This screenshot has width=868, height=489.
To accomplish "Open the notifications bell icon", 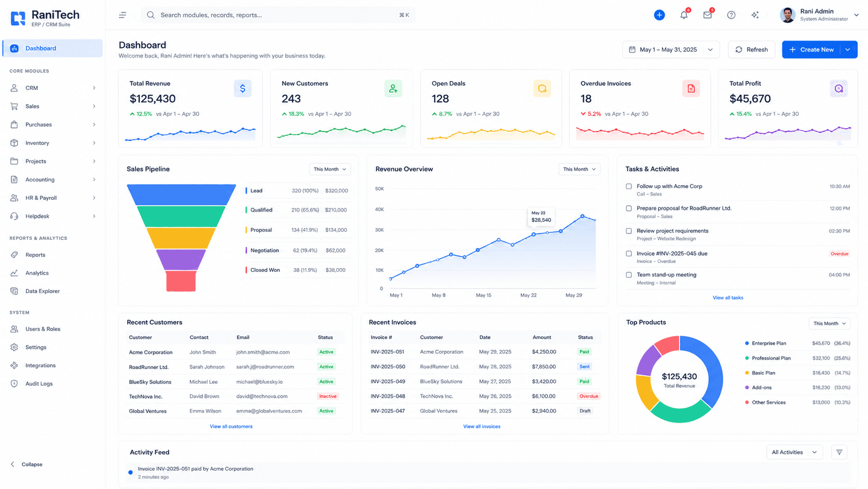I will pyautogui.click(x=684, y=15).
